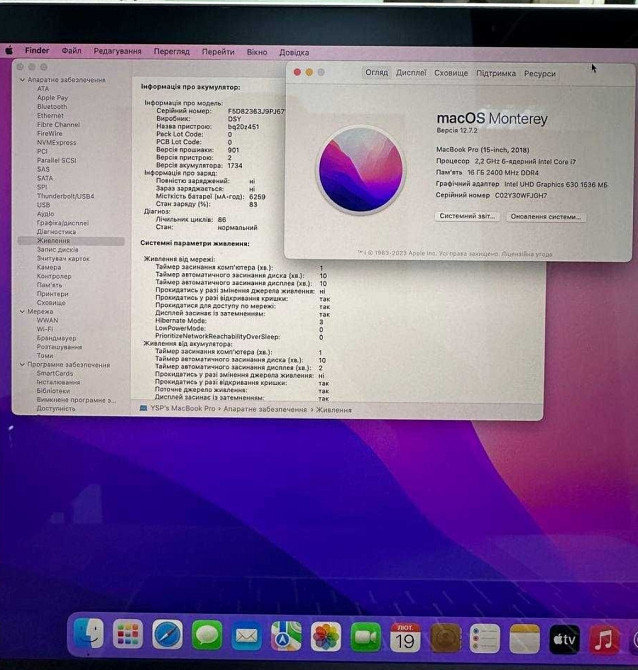The width and height of the screenshot is (638, 670).
Task: Click the Системний звіт button
Action: point(467,216)
